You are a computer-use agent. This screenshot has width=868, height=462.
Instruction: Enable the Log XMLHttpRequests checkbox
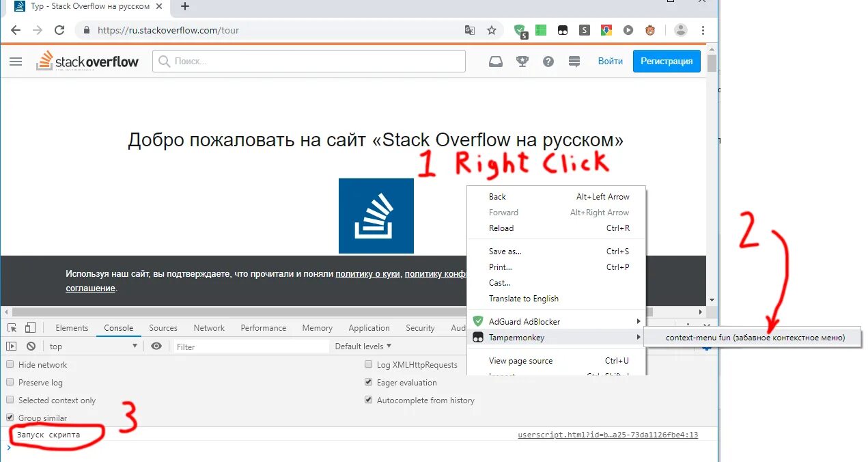(369, 364)
